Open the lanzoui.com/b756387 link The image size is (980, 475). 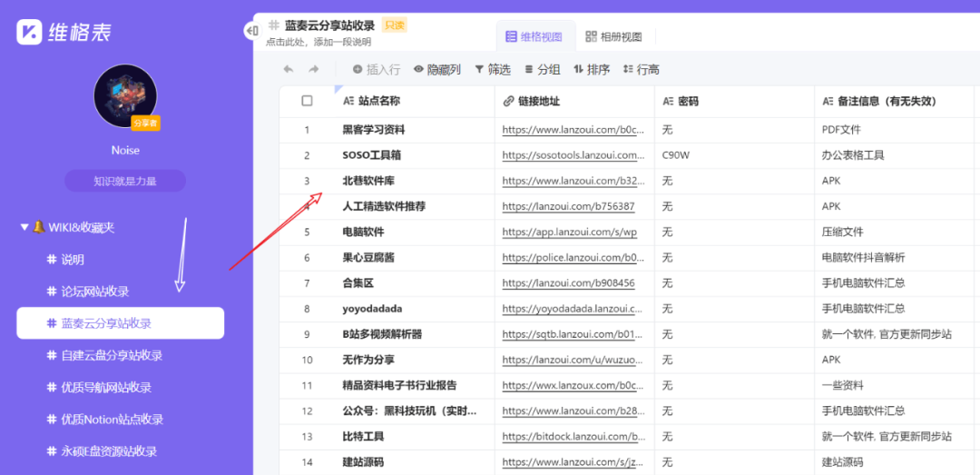(x=568, y=206)
